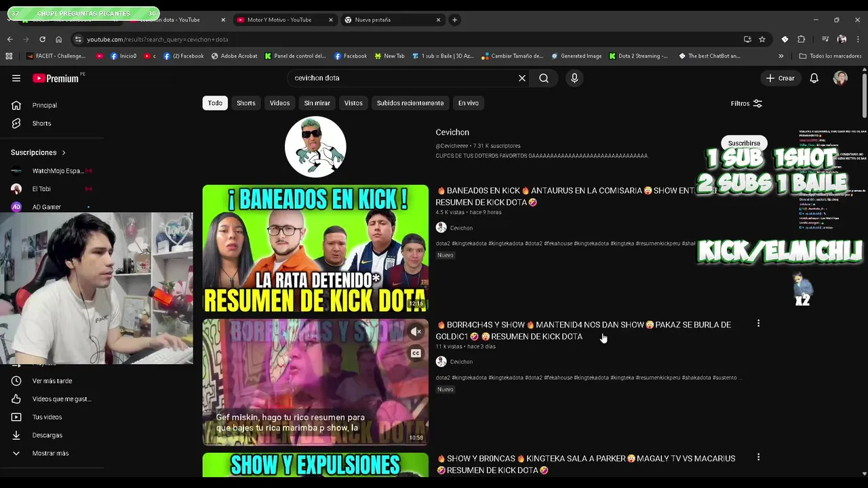Select the Vistos filter chip
Image resolution: width=868 pixels, height=488 pixels.
(353, 103)
